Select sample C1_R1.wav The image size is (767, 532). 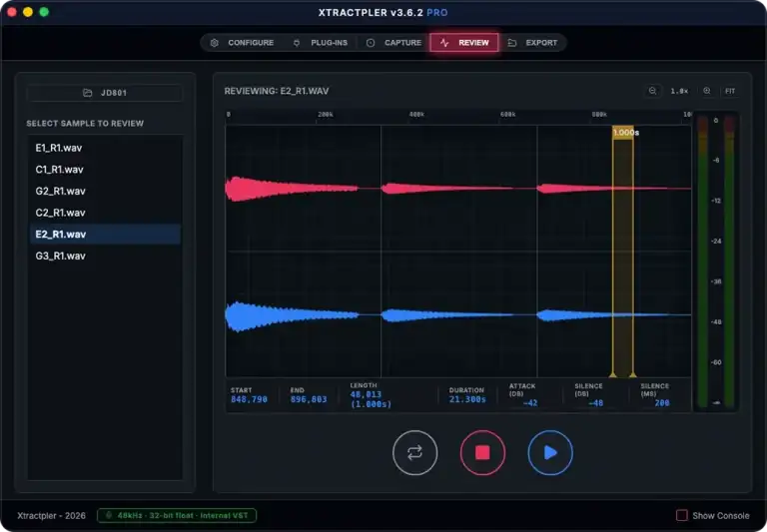pos(105,170)
